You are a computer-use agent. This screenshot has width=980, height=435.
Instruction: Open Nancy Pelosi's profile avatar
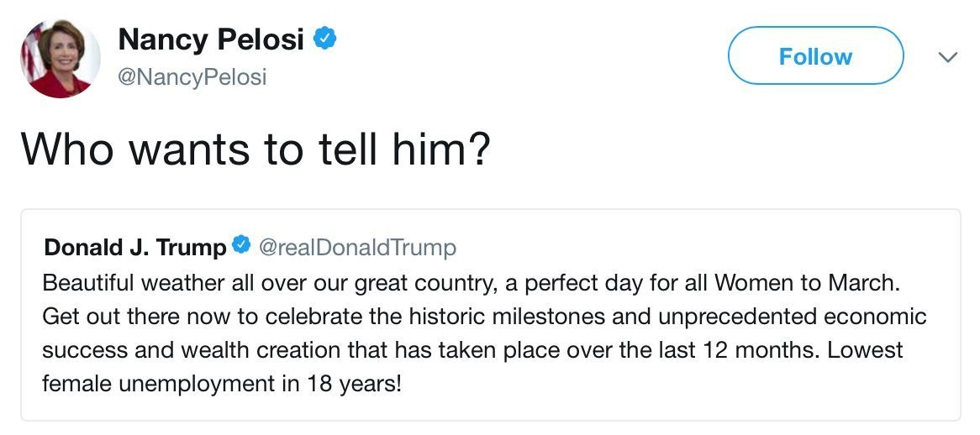point(60,57)
